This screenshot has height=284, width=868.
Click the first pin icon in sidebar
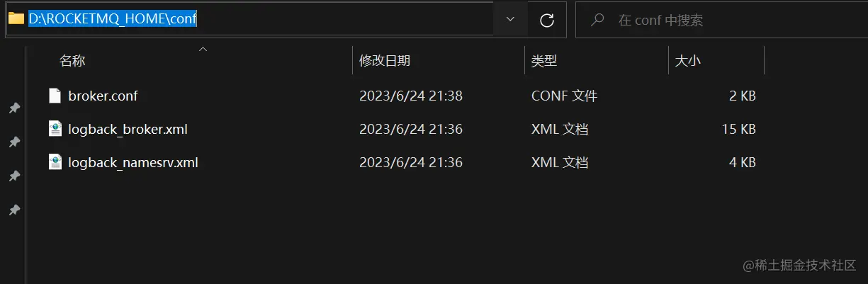click(x=13, y=108)
